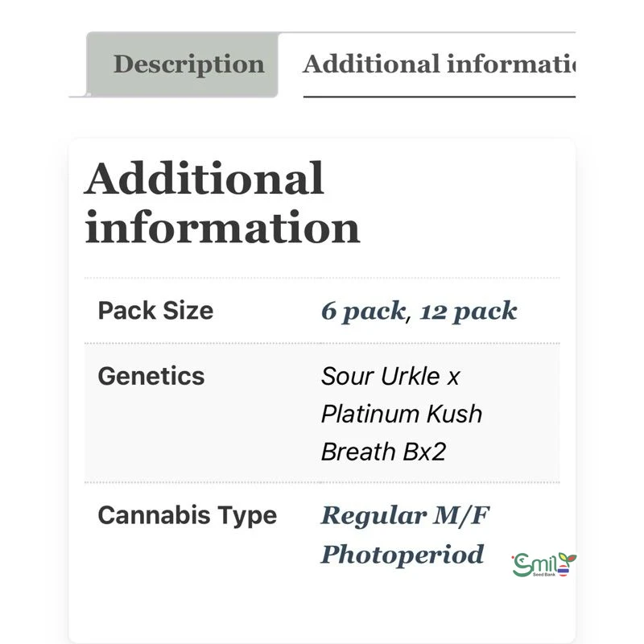This screenshot has width=644, height=644.
Task: Click the Additional information heading
Action: [221, 203]
